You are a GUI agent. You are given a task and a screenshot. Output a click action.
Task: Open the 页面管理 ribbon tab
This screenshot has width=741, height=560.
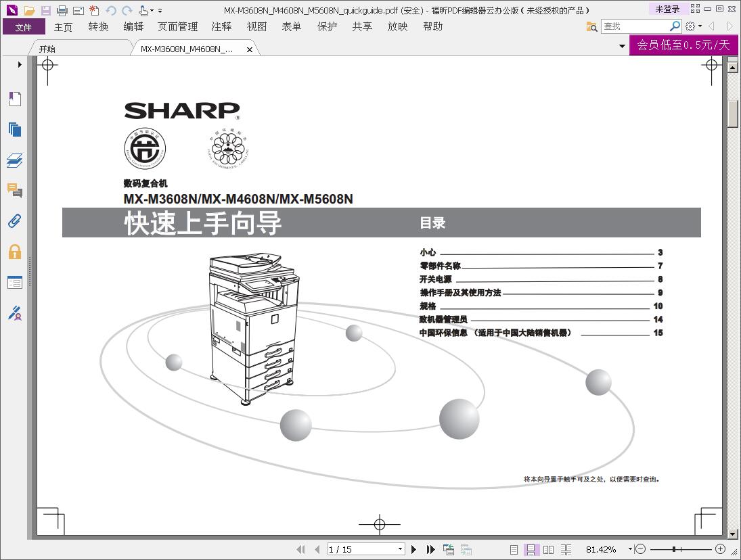[178, 27]
